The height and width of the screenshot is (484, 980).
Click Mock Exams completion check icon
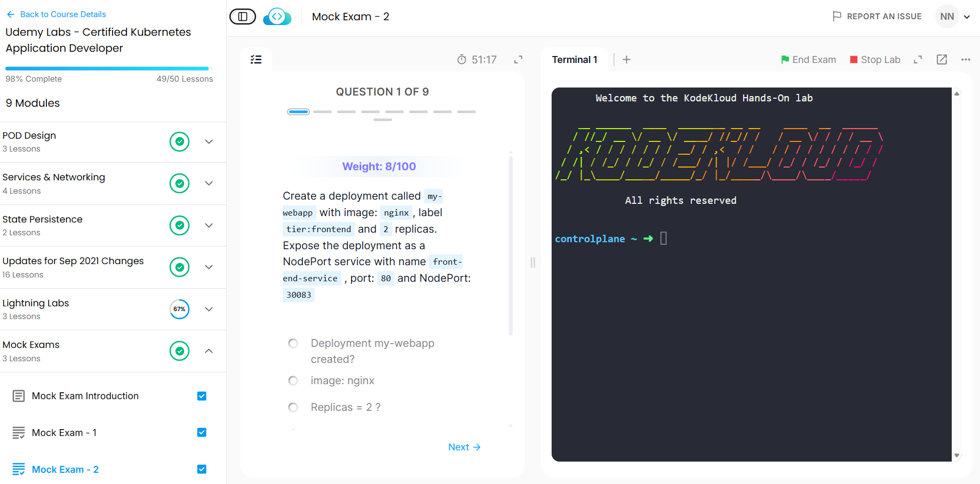180,351
